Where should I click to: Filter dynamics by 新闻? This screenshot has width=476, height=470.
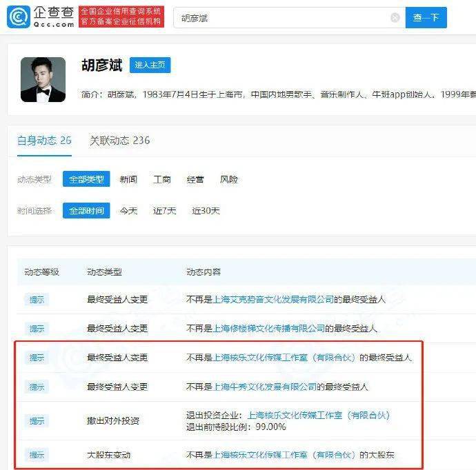point(128,179)
